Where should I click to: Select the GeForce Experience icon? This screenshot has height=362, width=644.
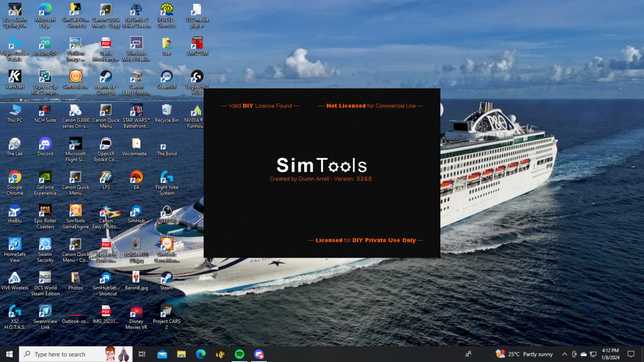coord(45,183)
